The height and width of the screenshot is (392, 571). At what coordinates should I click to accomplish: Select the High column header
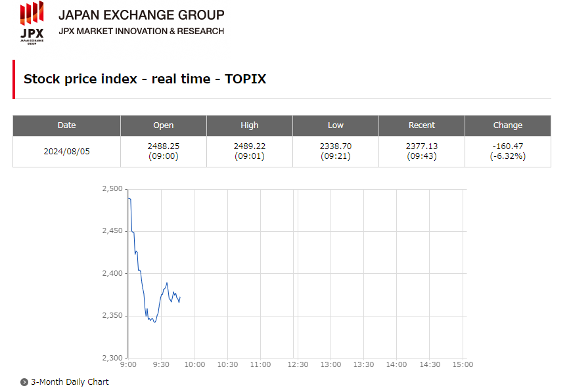[250, 125]
